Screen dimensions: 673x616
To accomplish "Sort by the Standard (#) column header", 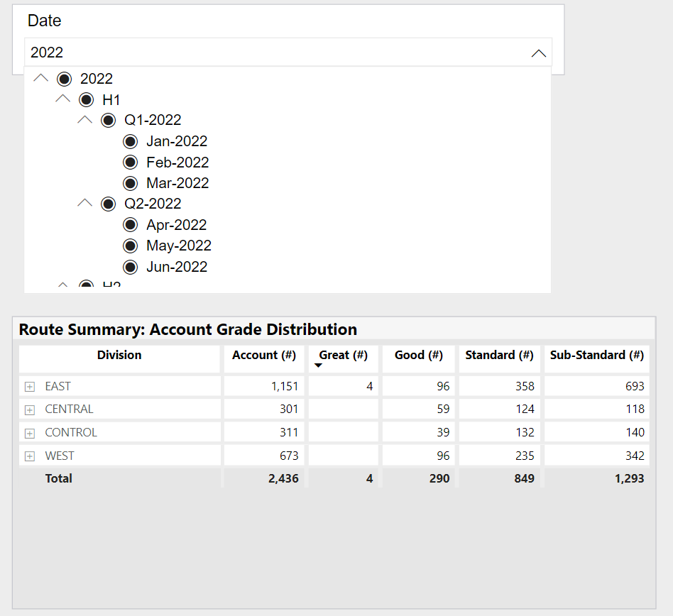I will click(499, 355).
